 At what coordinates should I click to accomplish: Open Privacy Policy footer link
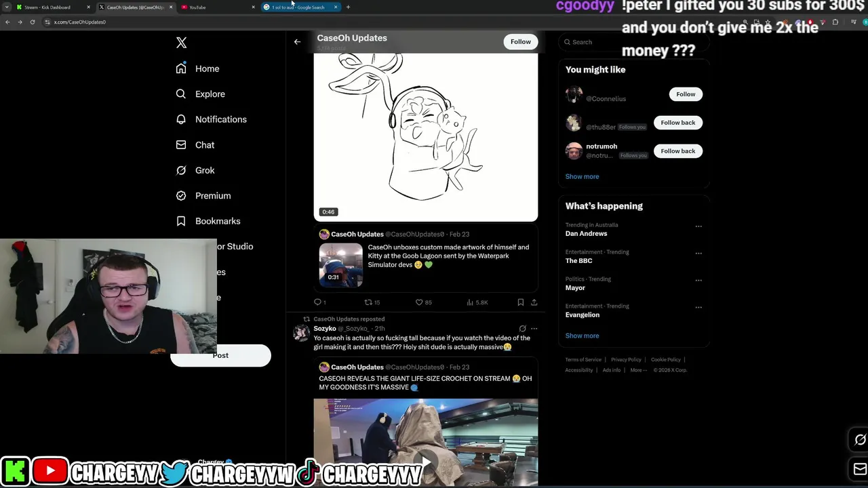626,360
